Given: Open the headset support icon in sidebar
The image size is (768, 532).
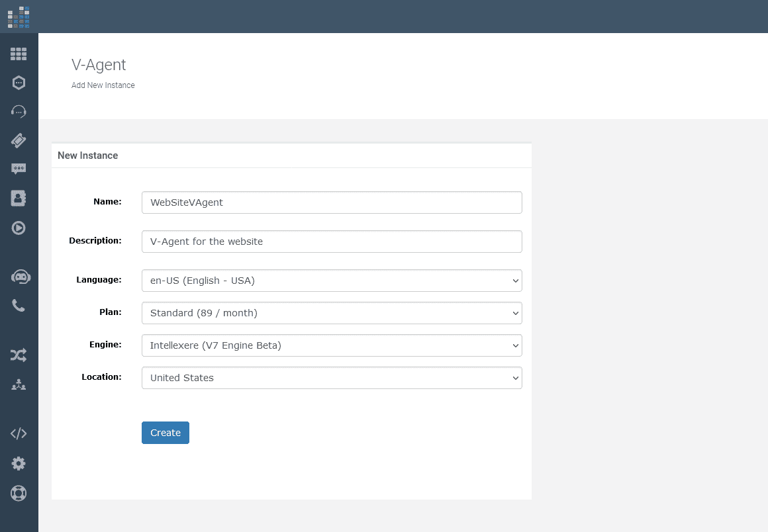Looking at the screenshot, I should (x=19, y=112).
